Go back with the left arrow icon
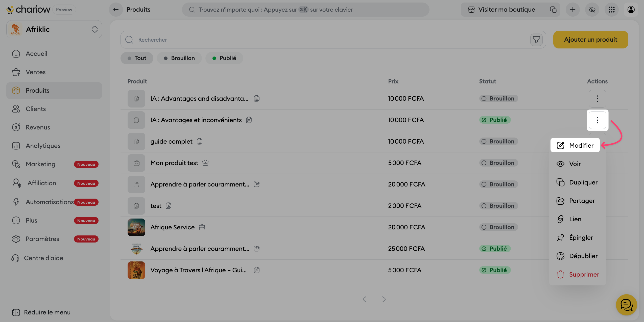The image size is (644, 322). (x=116, y=10)
